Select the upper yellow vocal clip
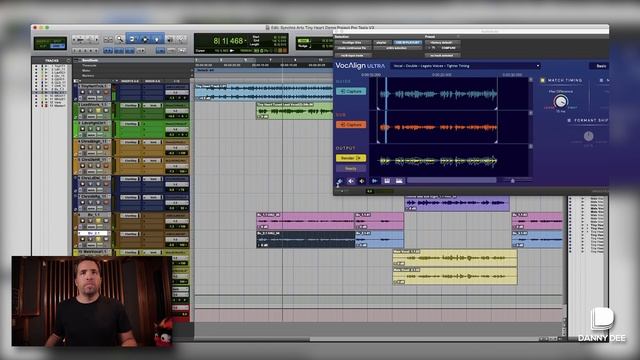Screen dimensions: 640x360 coord(454,258)
